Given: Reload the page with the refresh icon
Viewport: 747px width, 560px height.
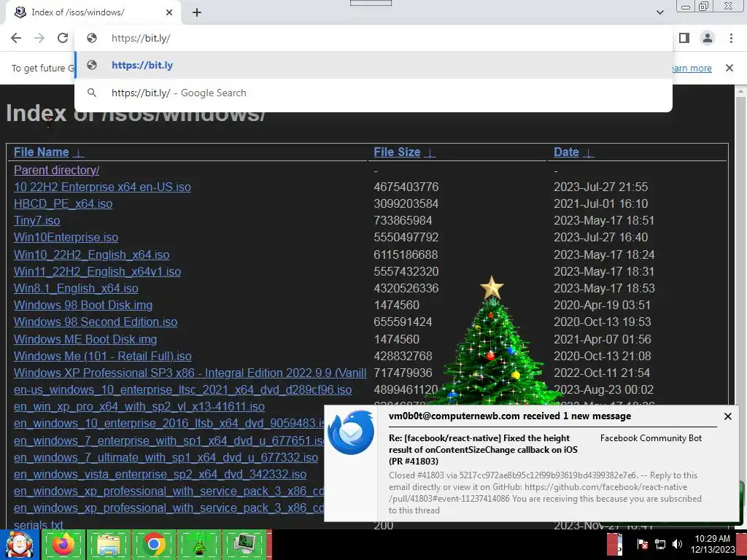Looking at the screenshot, I should click(63, 38).
